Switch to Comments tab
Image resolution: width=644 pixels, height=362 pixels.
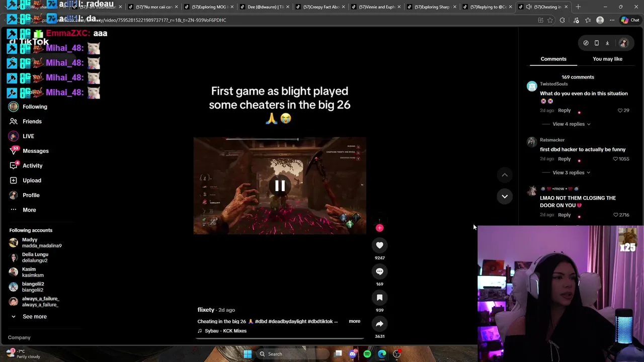pyautogui.click(x=553, y=59)
